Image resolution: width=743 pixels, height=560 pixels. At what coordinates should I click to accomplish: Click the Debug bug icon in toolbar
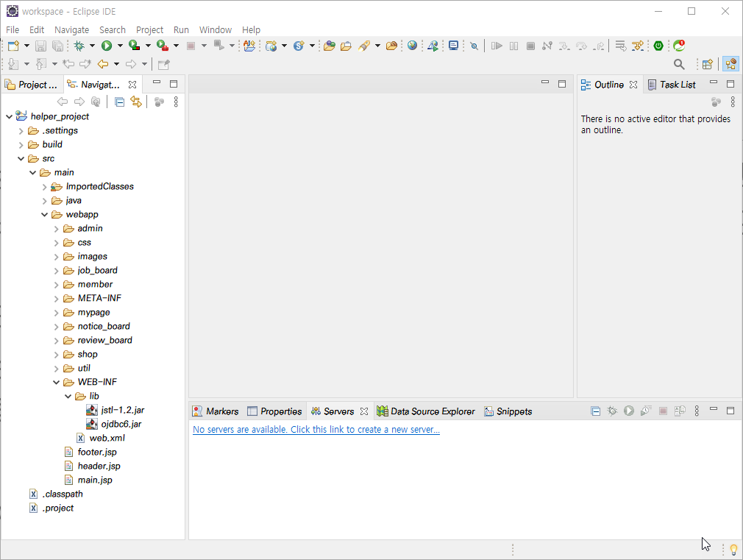[x=79, y=46]
